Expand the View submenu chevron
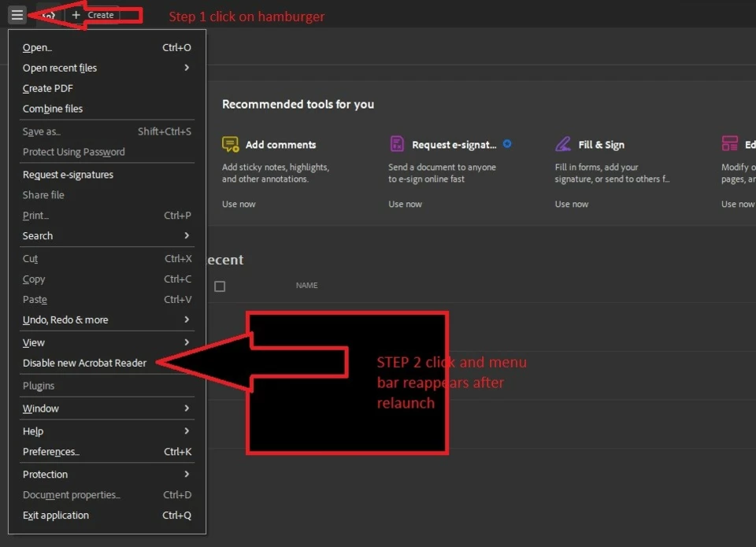Viewport: 756px width, 547px height. pyautogui.click(x=187, y=342)
